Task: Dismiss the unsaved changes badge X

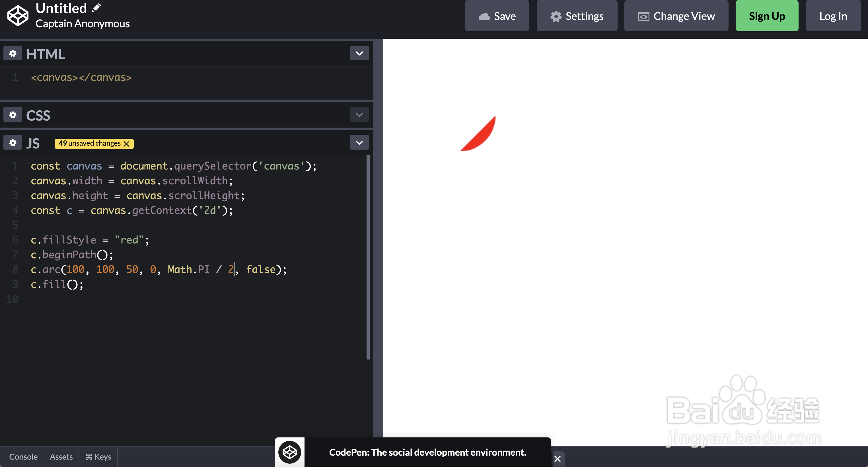Action: pos(127,144)
